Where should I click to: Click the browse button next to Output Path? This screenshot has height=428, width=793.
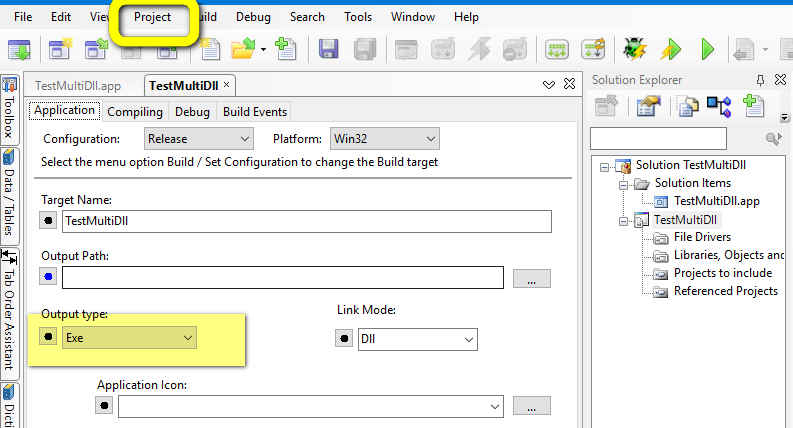click(x=531, y=278)
